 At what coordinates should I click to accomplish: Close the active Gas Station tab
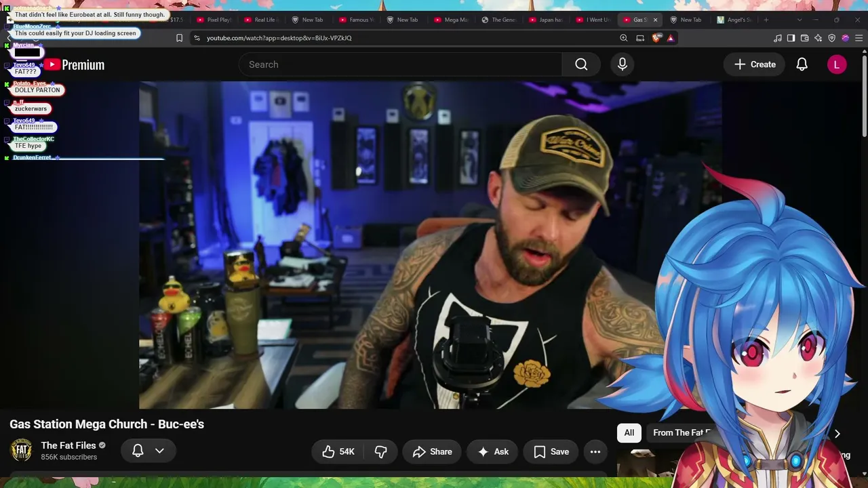655,20
